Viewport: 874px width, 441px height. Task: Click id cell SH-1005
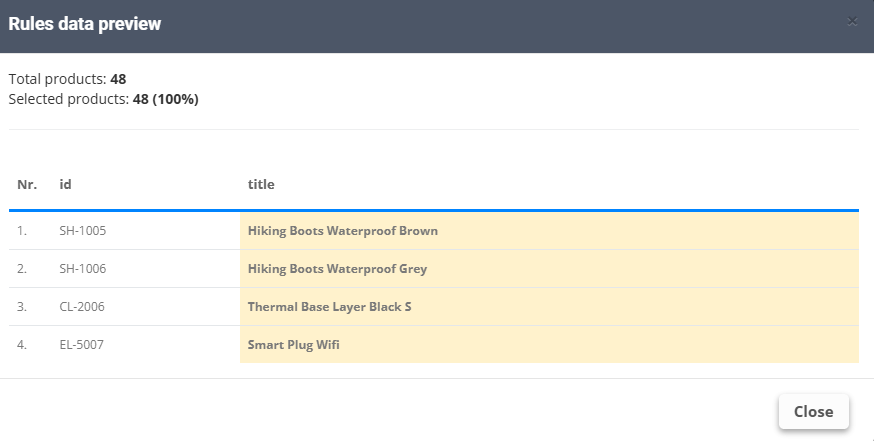pos(82,231)
